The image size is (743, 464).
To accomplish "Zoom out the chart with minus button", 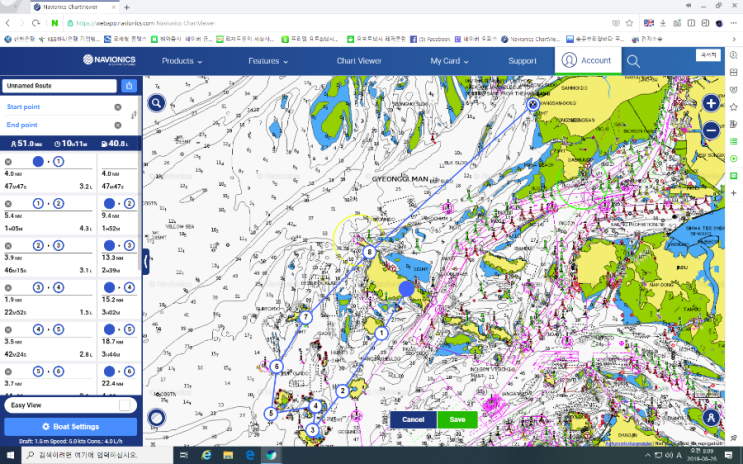I will 711,130.
